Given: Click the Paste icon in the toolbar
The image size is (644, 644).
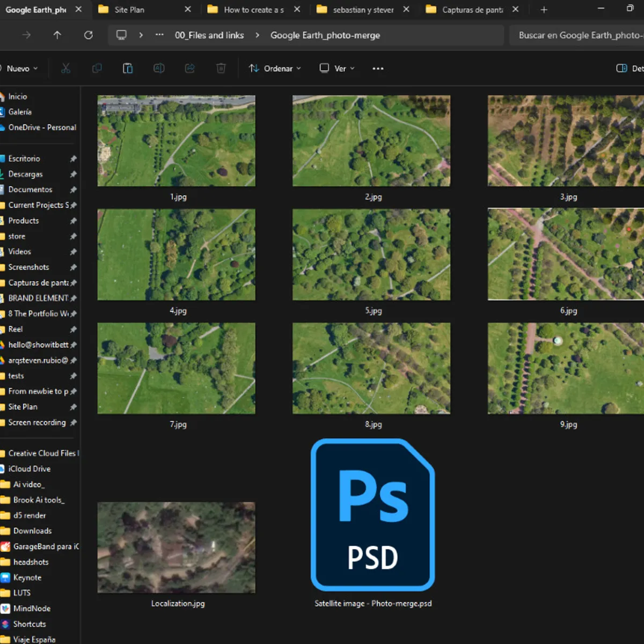Looking at the screenshot, I should [x=128, y=68].
